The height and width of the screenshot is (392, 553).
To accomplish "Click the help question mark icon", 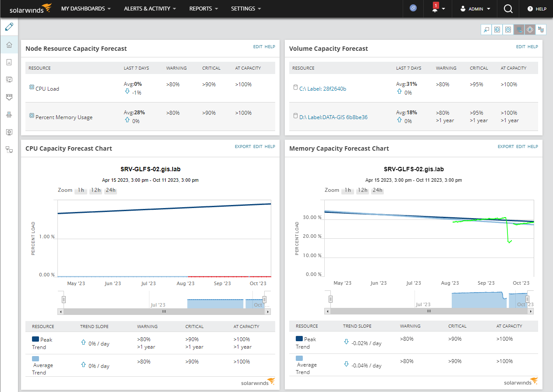I will [530, 9].
